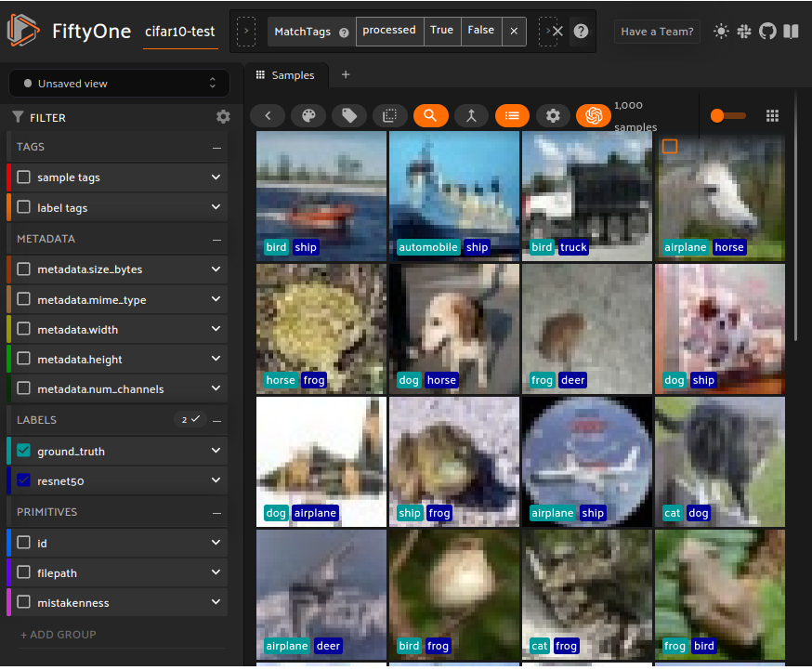Open the Slack community icon

click(744, 32)
